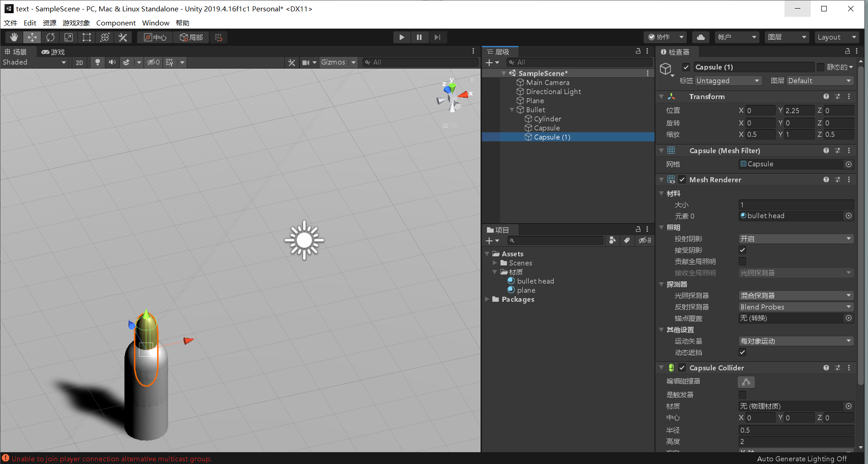Search project by type icon
The image size is (868, 464).
pyautogui.click(x=613, y=240)
